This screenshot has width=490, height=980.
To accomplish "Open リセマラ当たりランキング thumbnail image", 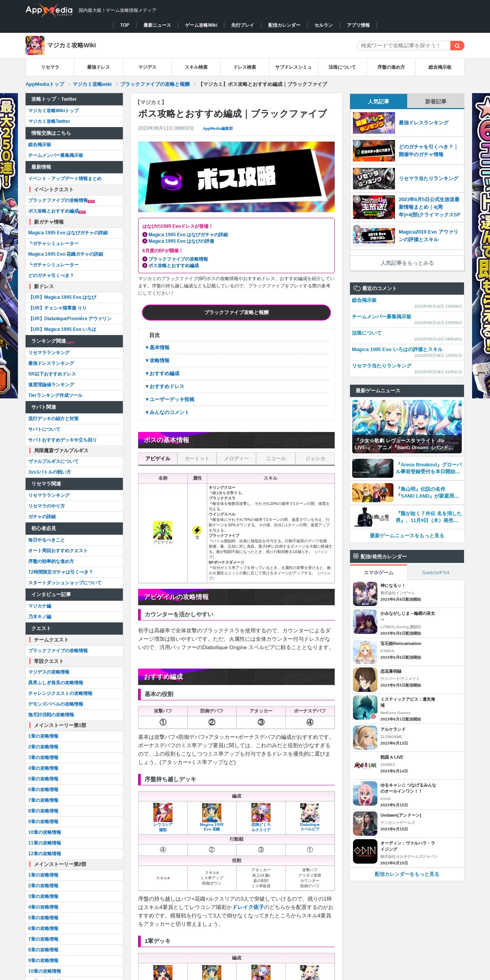I will [x=374, y=179].
